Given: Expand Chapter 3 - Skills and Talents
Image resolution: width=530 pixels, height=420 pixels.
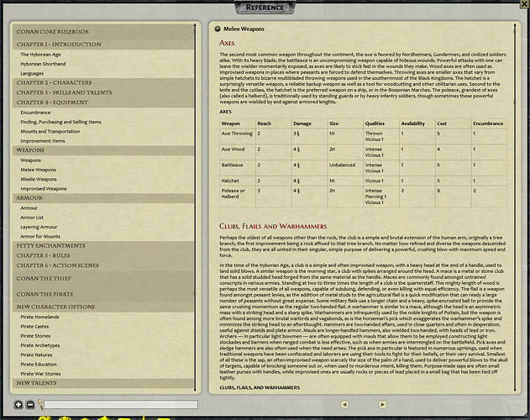Looking at the screenshot, I should (103, 92).
